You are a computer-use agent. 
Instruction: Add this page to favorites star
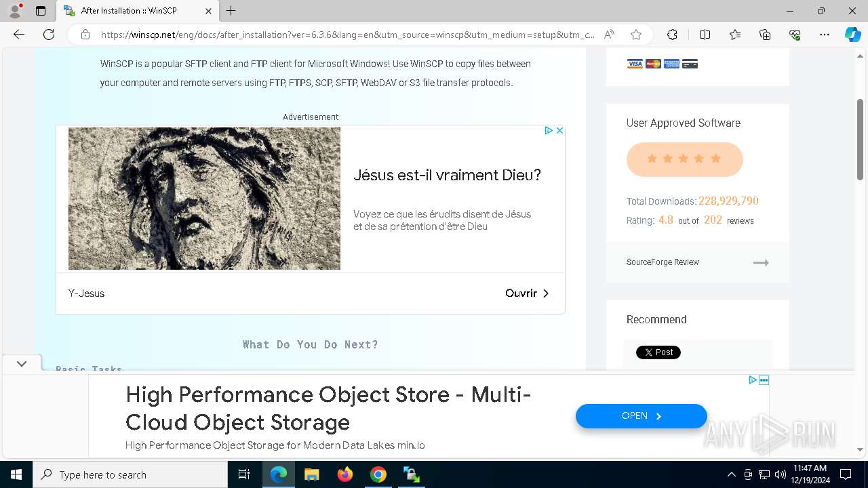tap(636, 35)
